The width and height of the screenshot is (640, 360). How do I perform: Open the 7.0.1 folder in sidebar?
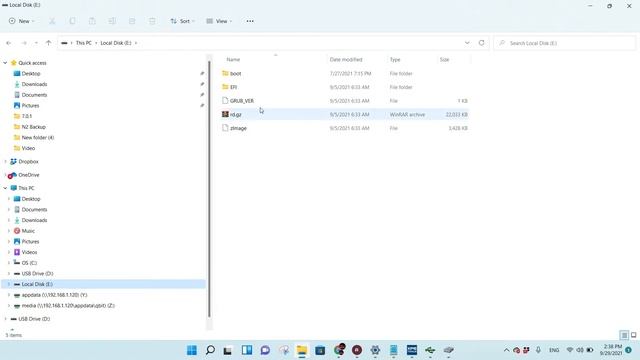point(27,116)
